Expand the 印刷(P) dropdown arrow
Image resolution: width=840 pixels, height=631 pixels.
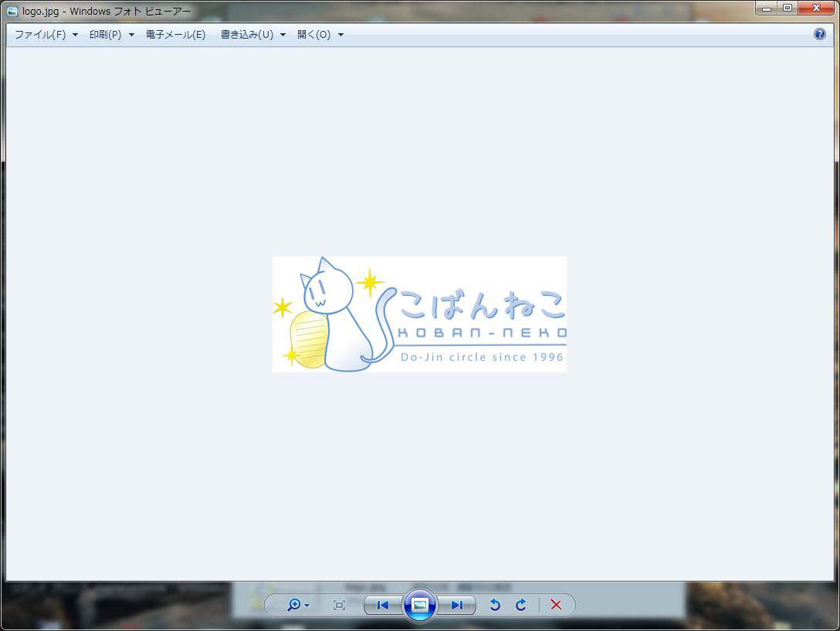coord(131,36)
